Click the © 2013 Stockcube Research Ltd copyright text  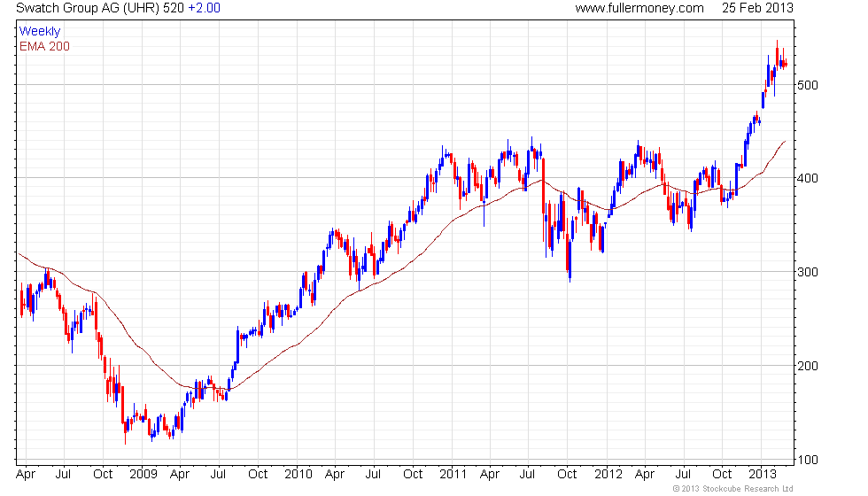click(733, 489)
